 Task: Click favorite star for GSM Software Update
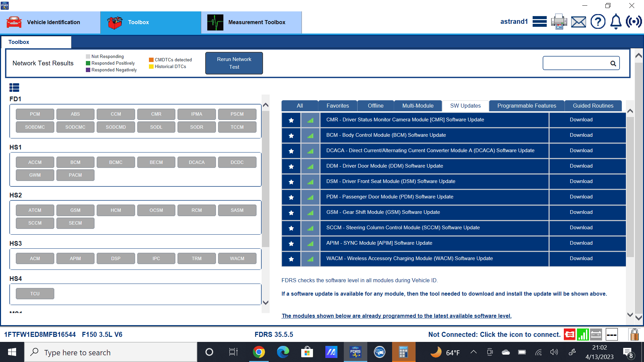[291, 213]
